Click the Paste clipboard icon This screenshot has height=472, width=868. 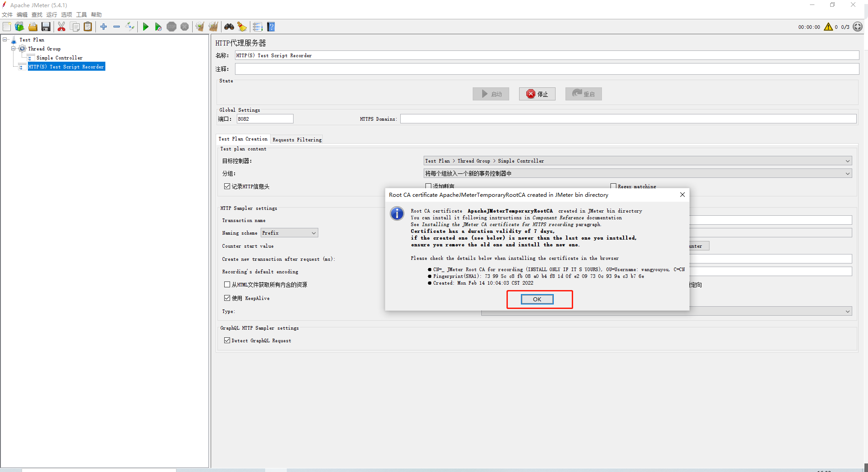point(88,27)
